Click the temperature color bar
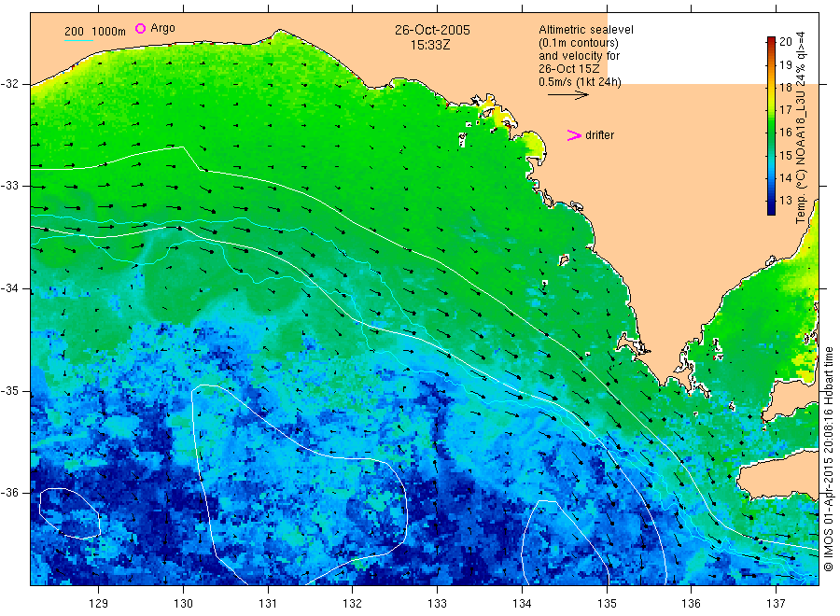 [x=771, y=126]
